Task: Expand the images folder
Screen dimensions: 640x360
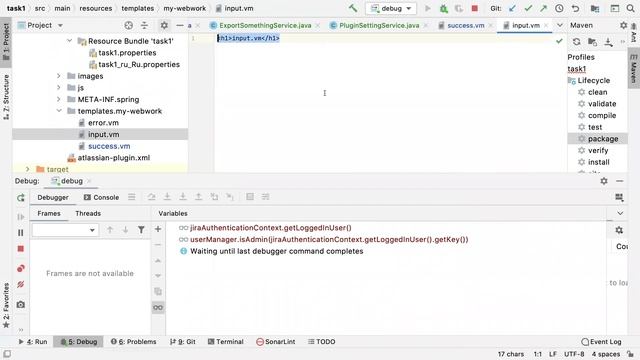Action: [59, 76]
